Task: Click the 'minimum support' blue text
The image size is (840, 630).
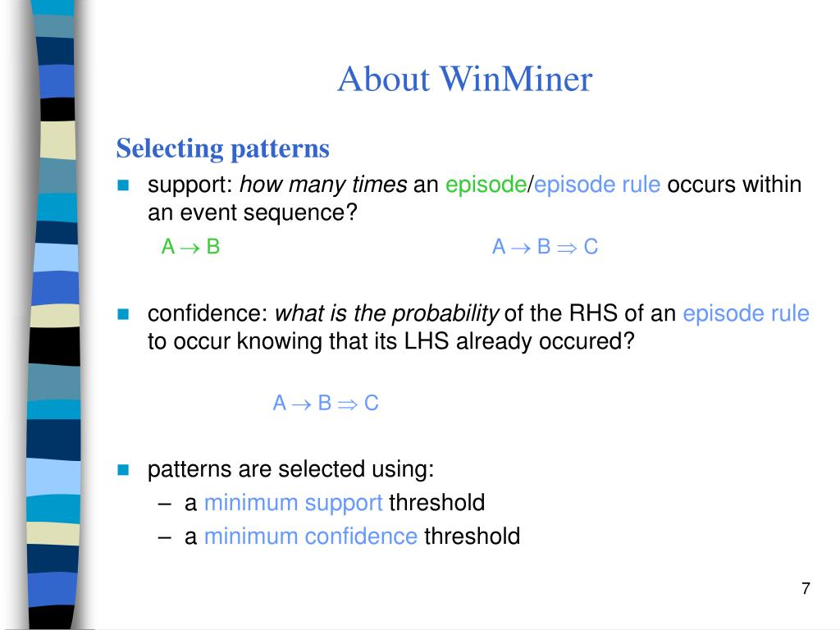Action: (x=293, y=503)
